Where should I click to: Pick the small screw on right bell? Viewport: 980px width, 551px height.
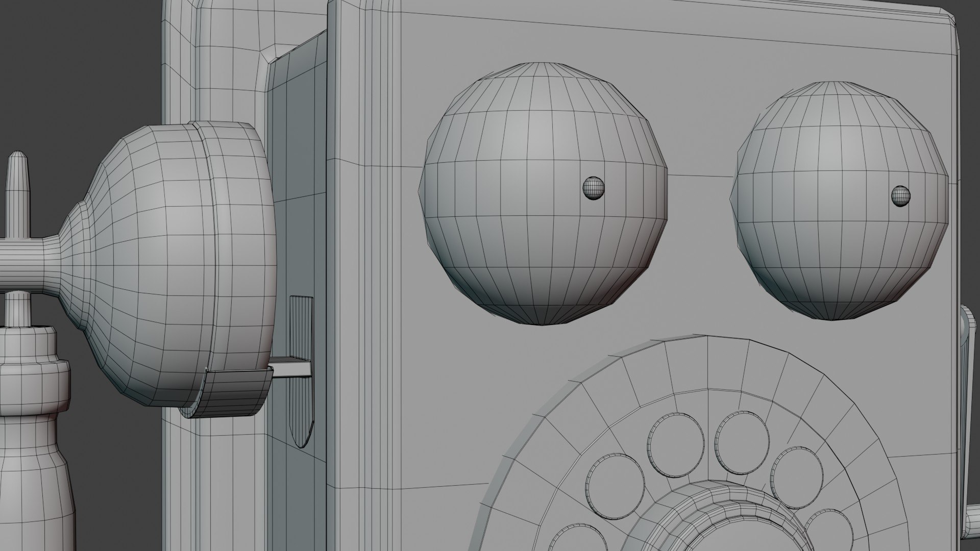pos(901,196)
